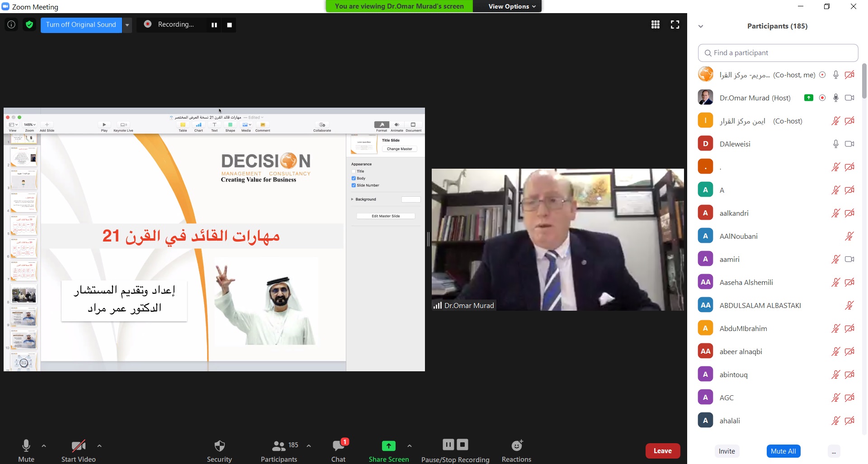Open the View Options dropdown
Screen dimensions: 868x464
[x=512, y=6]
